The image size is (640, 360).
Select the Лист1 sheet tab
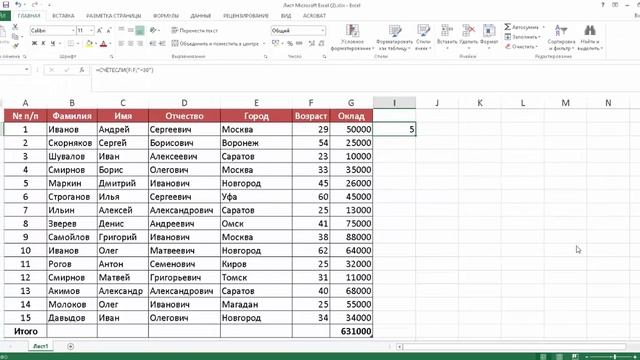[x=40, y=346]
